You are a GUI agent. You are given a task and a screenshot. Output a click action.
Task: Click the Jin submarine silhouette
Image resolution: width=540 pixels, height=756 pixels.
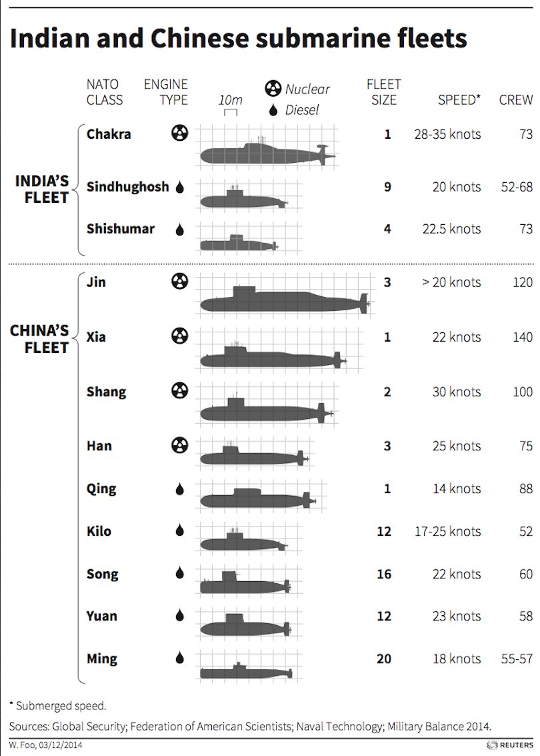click(x=285, y=300)
